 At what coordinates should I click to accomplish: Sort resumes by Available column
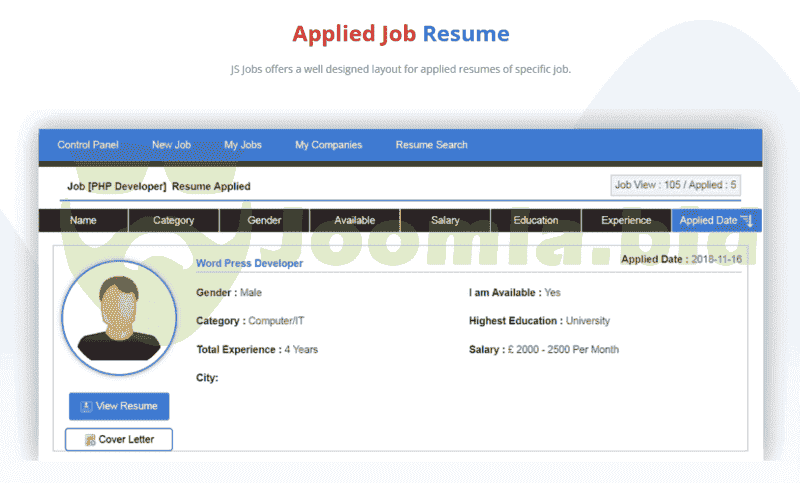(x=354, y=221)
